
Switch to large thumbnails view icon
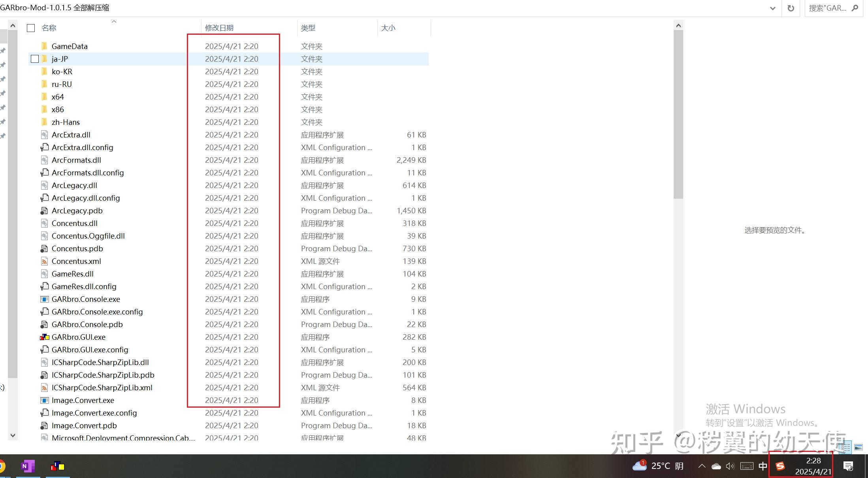pos(858,448)
